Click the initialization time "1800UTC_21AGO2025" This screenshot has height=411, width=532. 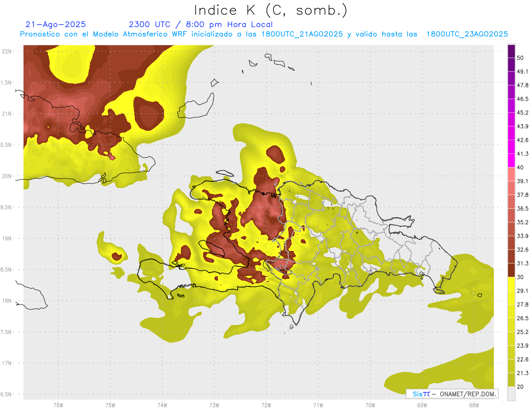pos(302,34)
